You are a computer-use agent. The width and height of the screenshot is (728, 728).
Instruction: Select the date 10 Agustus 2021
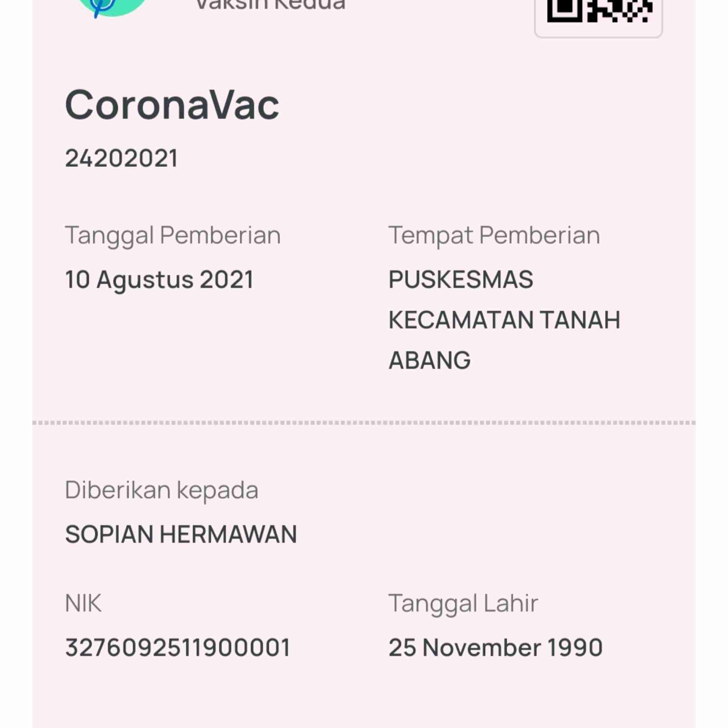159,280
